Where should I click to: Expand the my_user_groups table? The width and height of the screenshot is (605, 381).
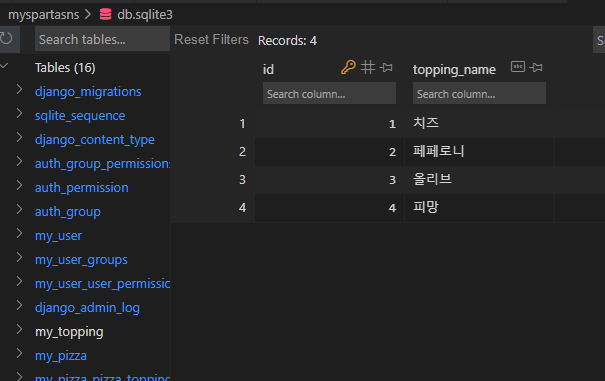coord(19,258)
